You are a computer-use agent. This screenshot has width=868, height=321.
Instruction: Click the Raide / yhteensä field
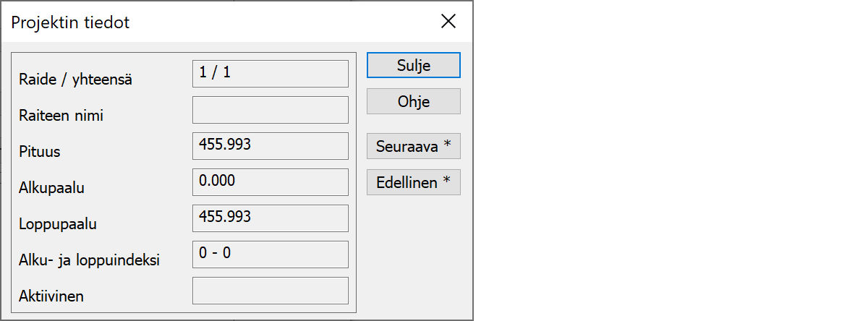coord(270,74)
